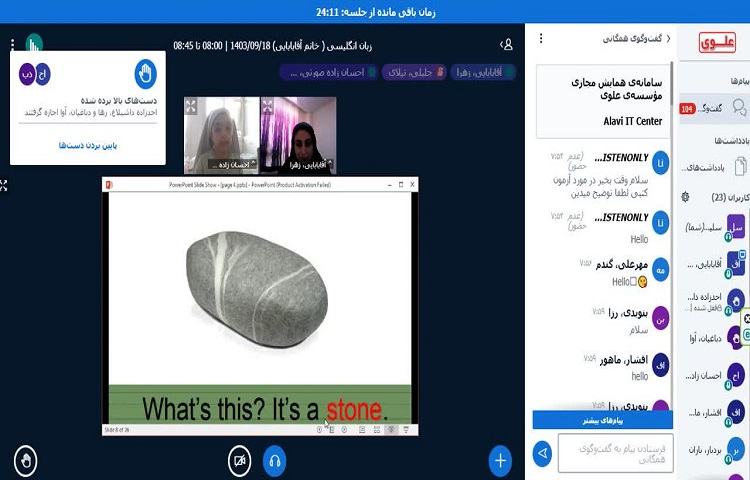Open the blue plus actions button

point(500,461)
